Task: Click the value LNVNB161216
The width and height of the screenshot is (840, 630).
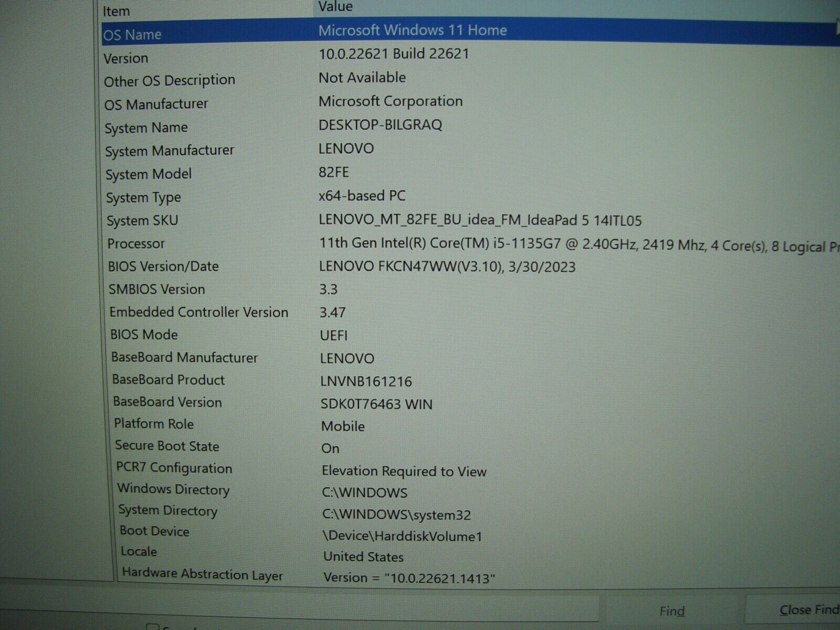Action: point(366,382)
